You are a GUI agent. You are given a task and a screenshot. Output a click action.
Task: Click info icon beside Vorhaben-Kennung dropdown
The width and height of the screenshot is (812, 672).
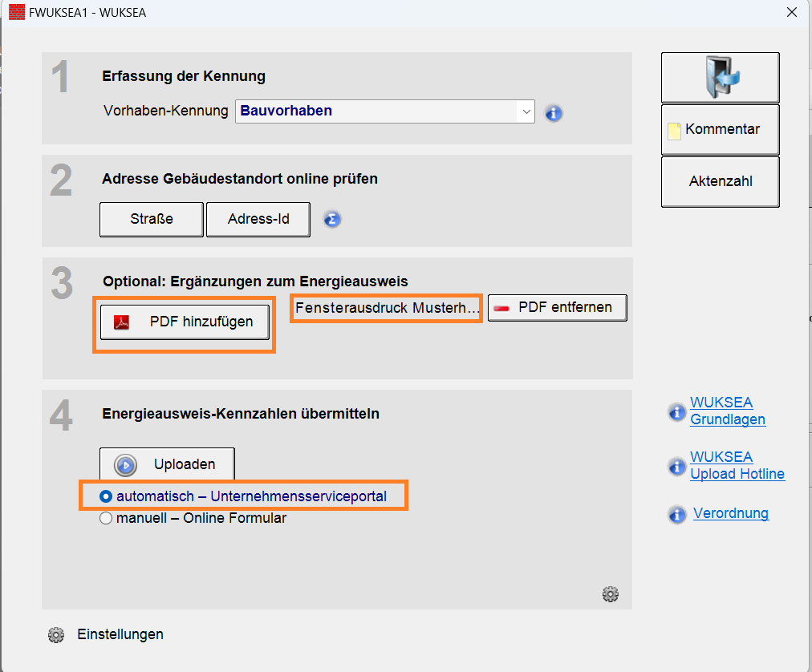click(554, 113)
